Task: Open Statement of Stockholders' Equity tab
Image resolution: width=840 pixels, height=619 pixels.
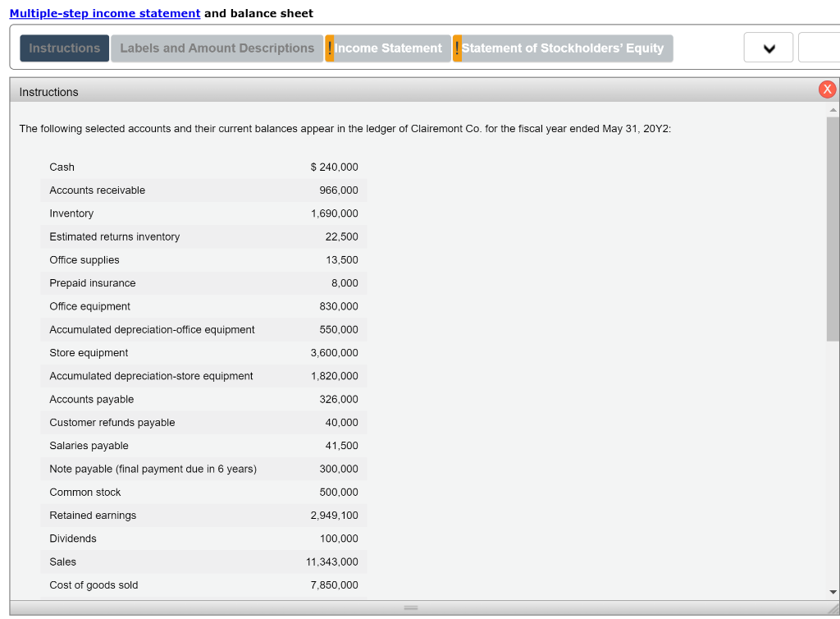Action: [563, 48]
